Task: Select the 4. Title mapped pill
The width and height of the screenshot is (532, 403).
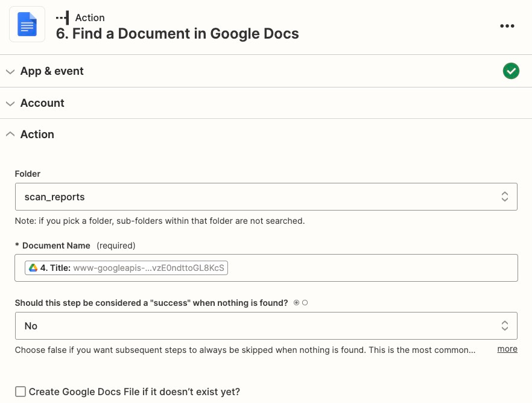Action: (126, 268)
